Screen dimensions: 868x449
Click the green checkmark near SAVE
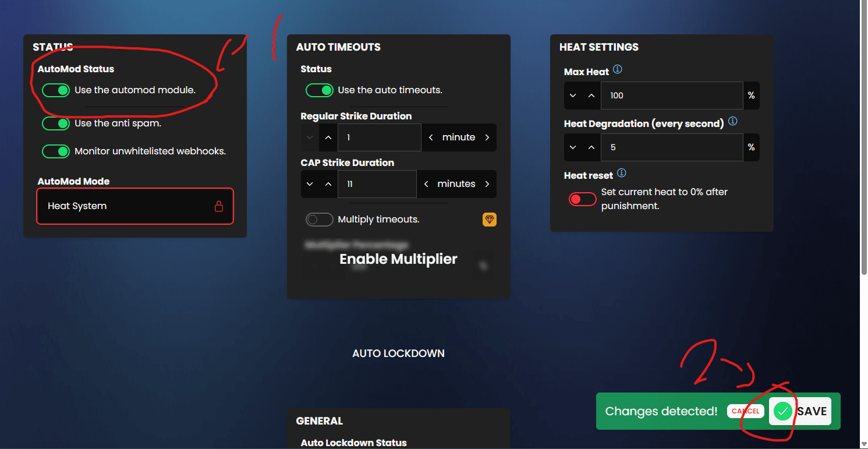[x=782, y=411]
